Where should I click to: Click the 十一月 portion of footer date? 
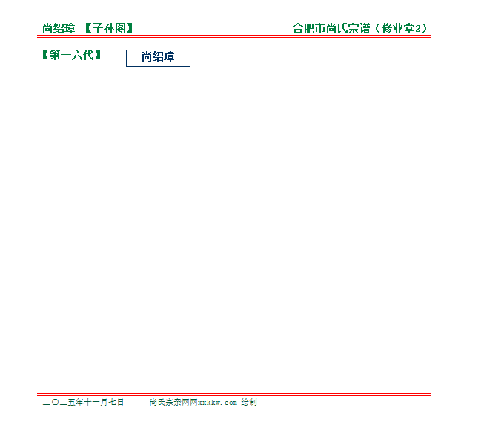point(96,403)
